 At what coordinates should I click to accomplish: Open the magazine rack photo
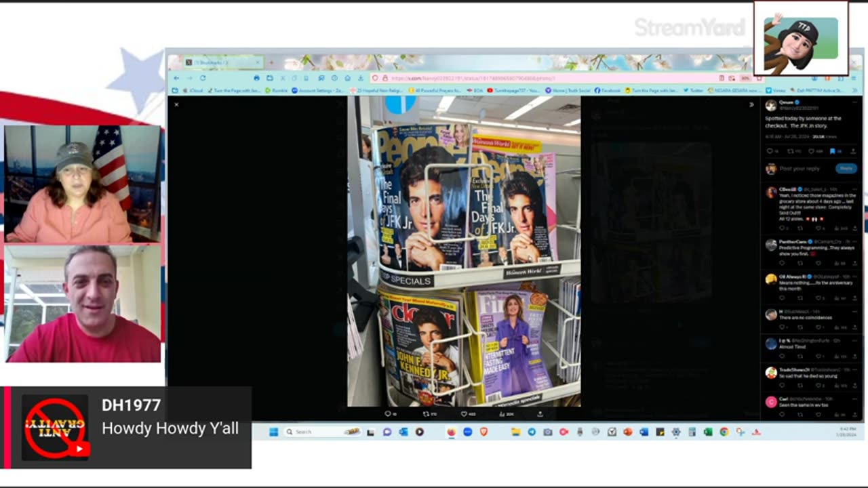pos(464,251)
